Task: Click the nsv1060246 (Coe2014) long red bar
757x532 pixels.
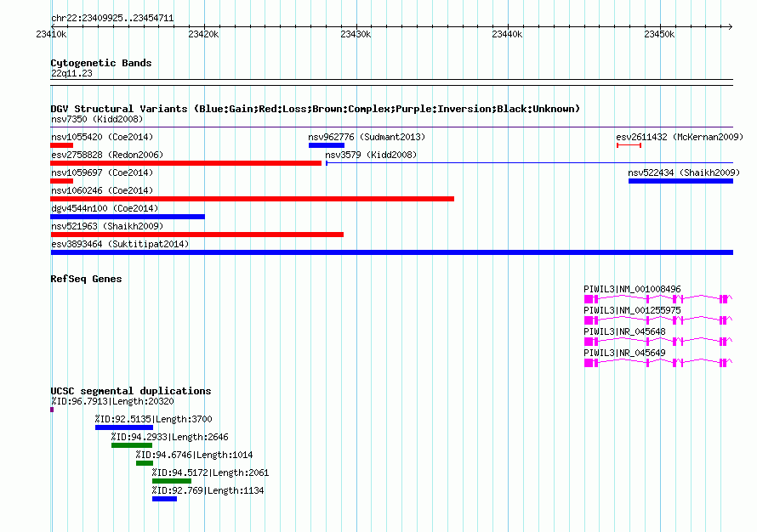Action: point(252,199)
